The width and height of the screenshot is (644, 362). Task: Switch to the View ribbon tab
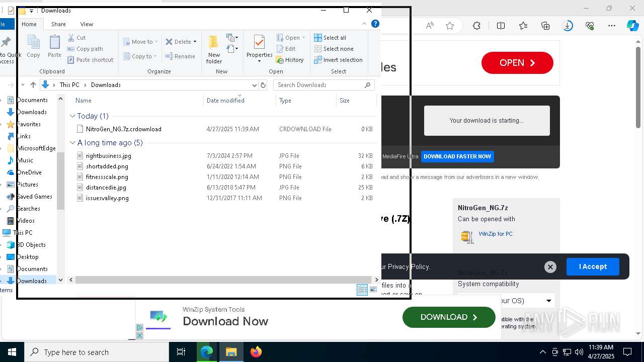click(87, 24)
